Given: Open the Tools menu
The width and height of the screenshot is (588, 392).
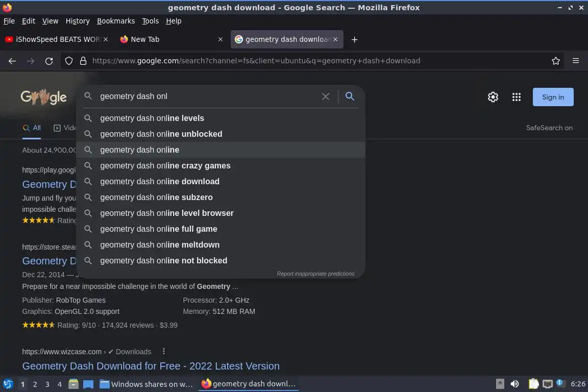Looking at the screenshot, I should tap(151, 21).
